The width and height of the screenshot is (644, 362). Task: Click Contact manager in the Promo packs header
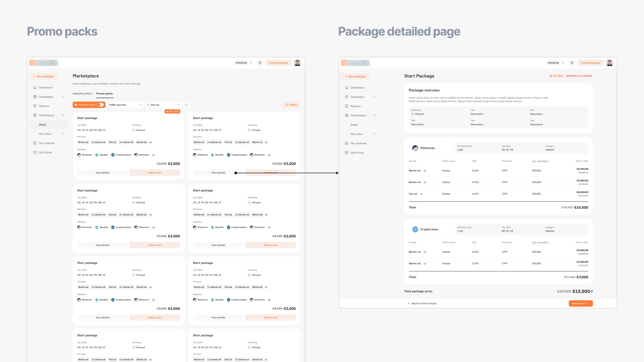point(278,63)
